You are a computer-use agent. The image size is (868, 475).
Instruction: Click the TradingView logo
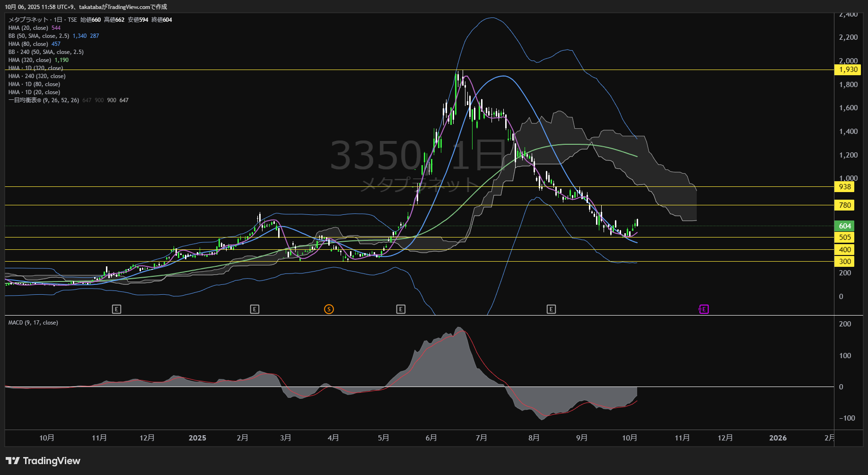click(43, 461)
